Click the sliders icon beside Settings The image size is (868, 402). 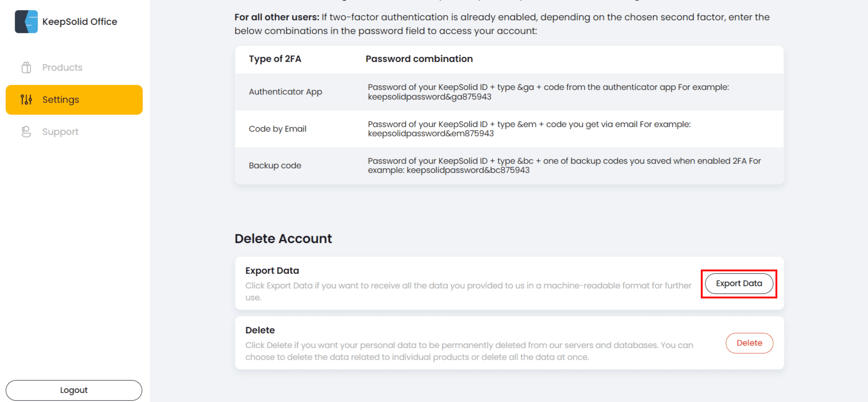coord(27,99)
